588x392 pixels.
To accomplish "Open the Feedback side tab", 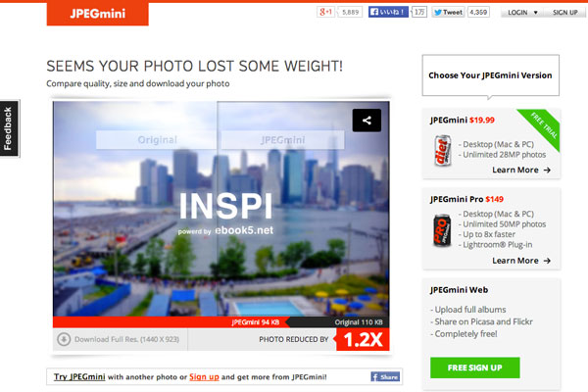I will (10, 128).
